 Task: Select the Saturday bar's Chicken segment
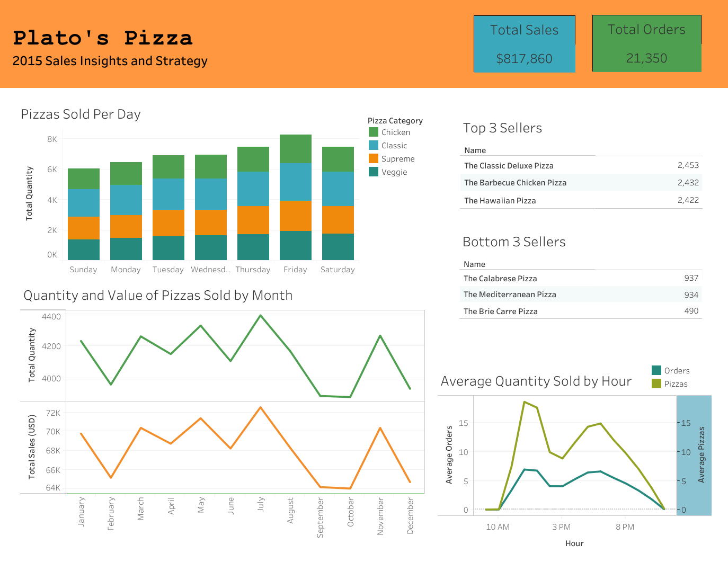(x=338, y=159)
